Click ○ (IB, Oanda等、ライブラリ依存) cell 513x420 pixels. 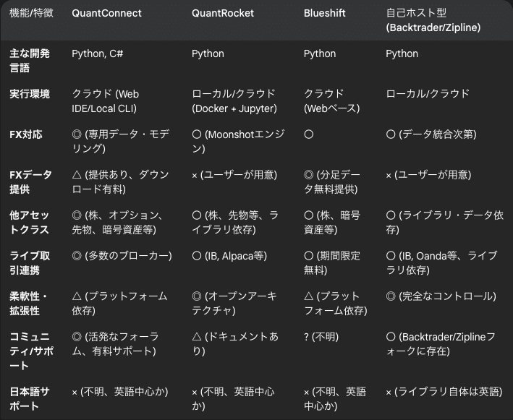(441, 263)
